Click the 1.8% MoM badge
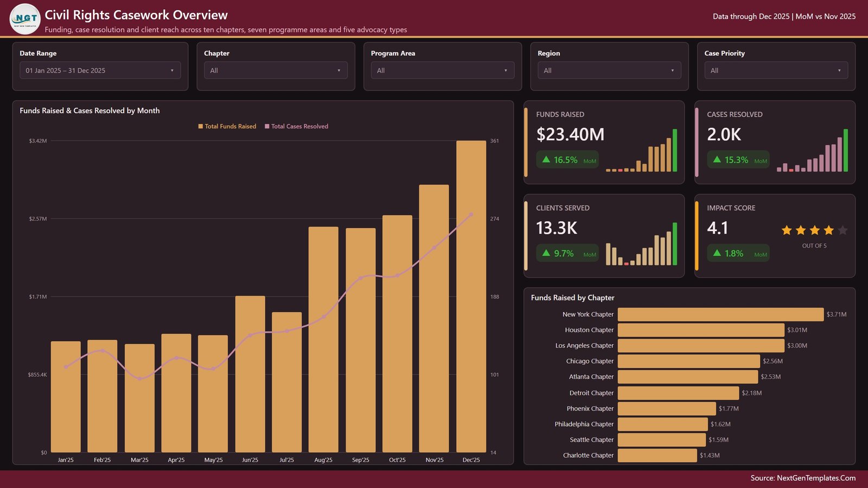 [738, 253]
